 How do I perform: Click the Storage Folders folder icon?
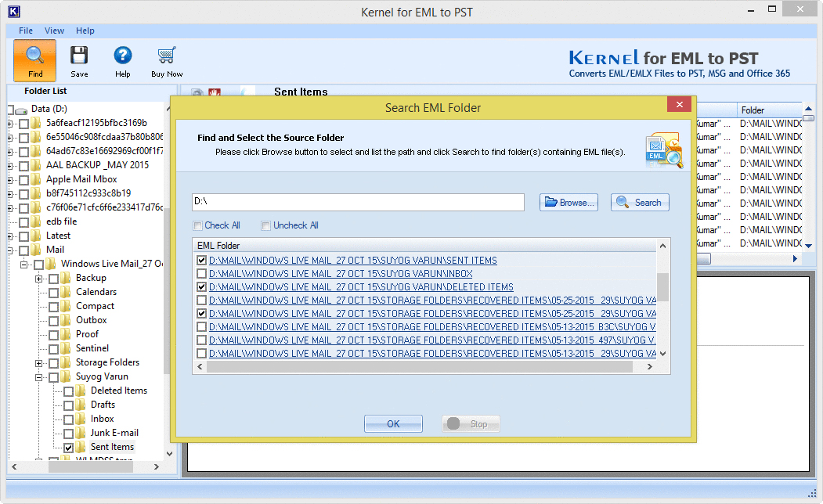pyautogui.click(x=66, y=362)
